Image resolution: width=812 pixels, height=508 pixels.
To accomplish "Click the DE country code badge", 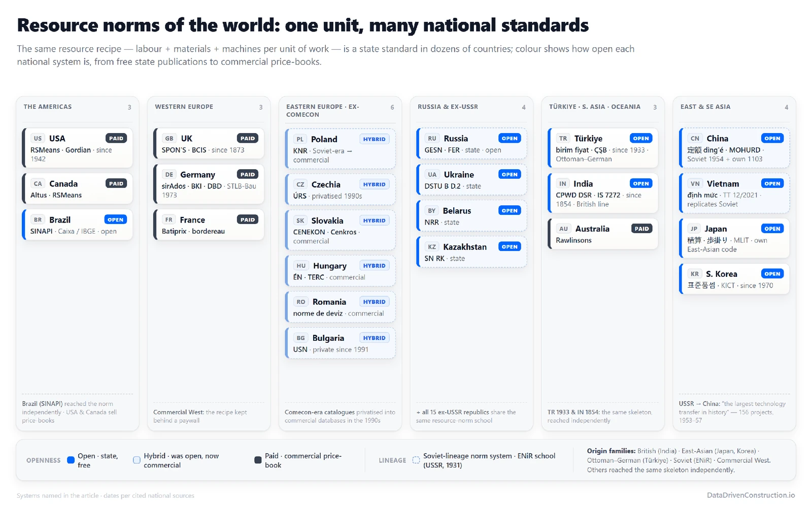I will 169,174.
